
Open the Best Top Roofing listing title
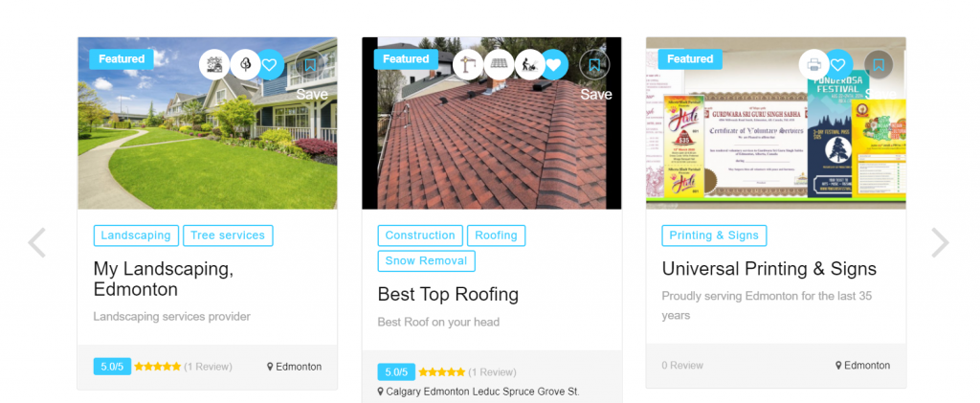[448, 294]
